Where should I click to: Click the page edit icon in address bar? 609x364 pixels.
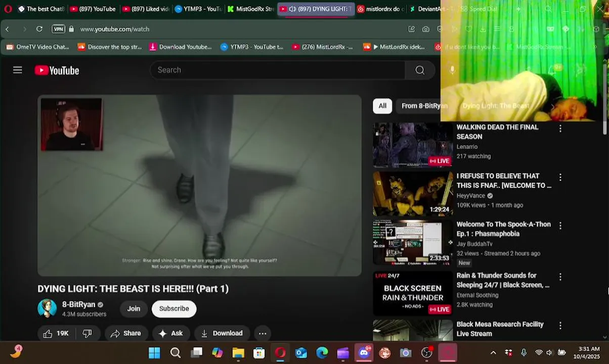click(x=411, y=29)
